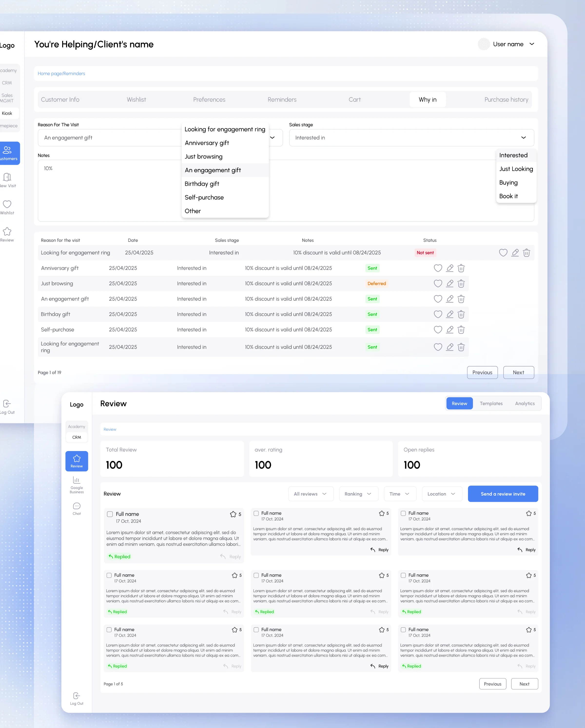Select Birthday gift in reason dropdown list

coord(225,184)
